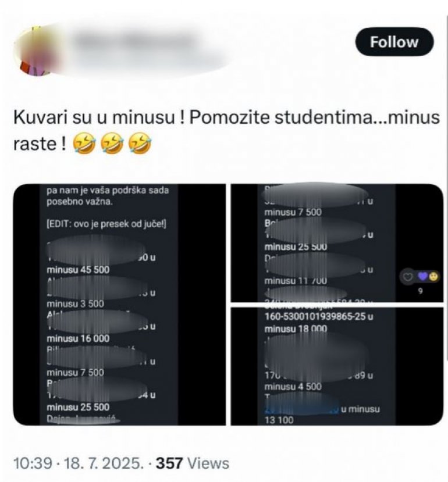Open the blurred profile avatar
This screenshot has height=482, width=448.
(x=37, y=51)
